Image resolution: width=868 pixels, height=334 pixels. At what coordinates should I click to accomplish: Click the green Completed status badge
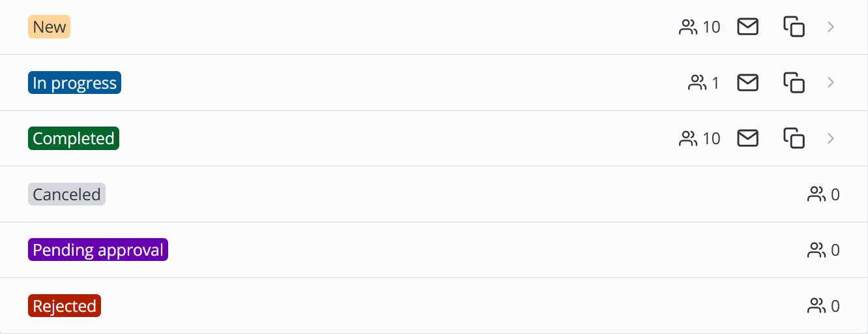click(74, 138)
